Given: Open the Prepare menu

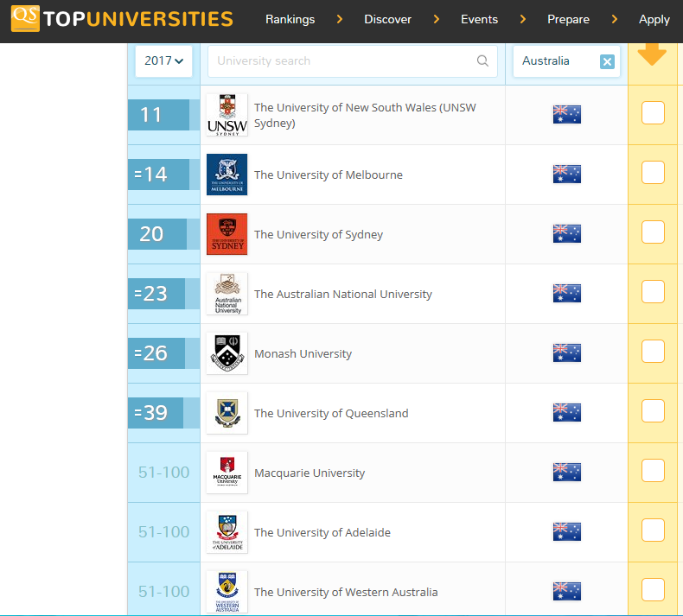Looking at the screenshot, I should (568, 19).
